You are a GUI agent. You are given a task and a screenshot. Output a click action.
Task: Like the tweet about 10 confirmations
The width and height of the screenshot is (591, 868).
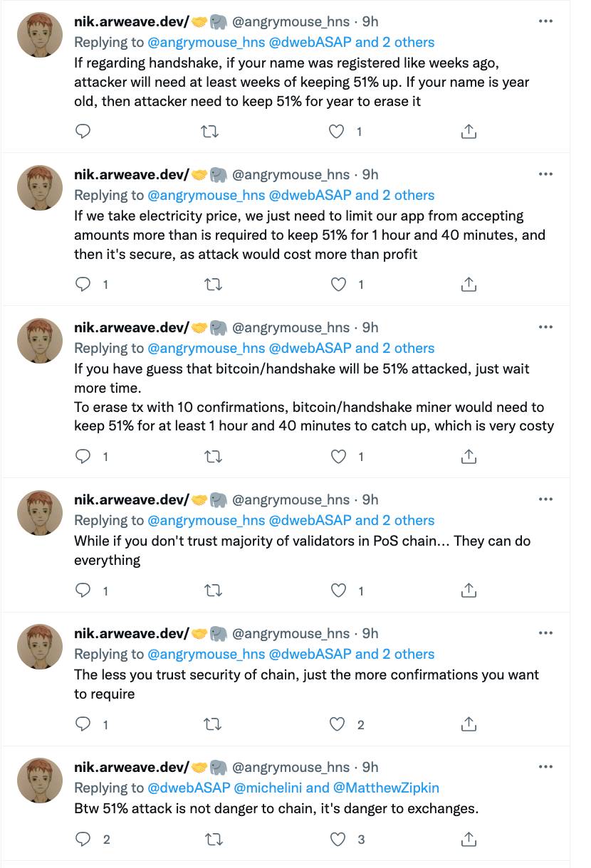click(338, 457)
